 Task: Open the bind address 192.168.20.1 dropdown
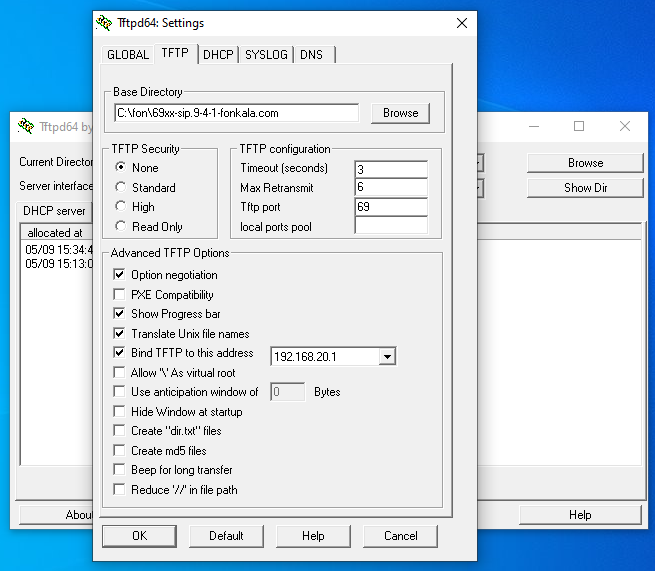[388, 357]
